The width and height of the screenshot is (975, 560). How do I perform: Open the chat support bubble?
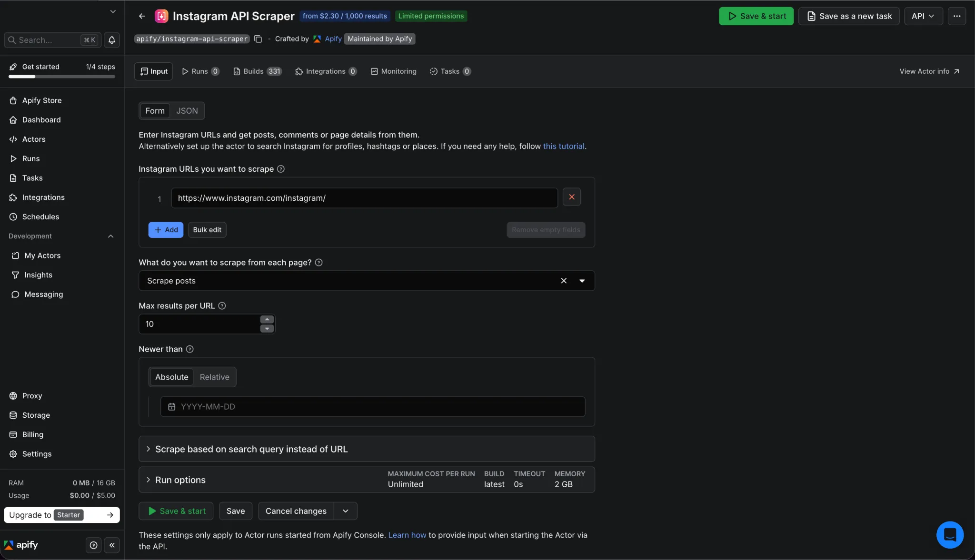(950, 535)
